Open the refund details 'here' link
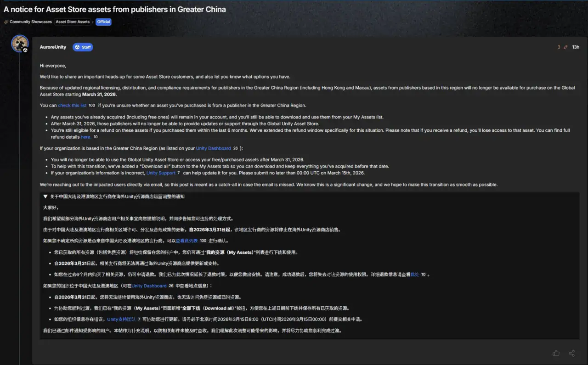 (x=85, y=137)
